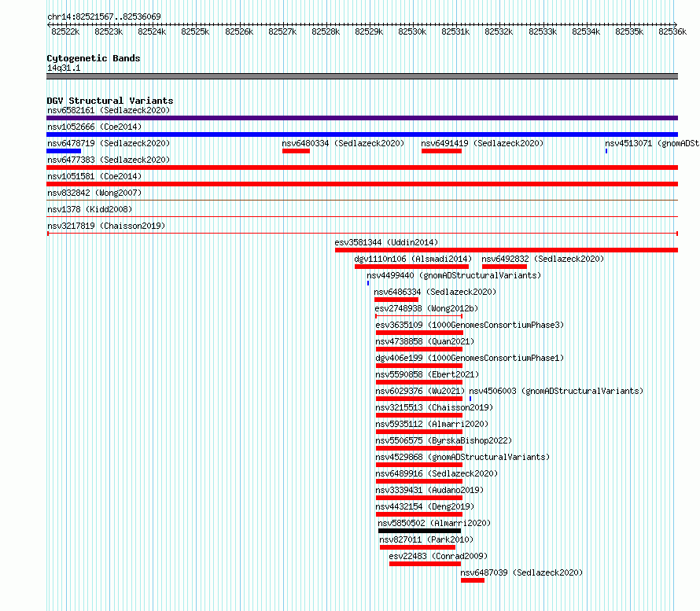
Task: Open nsv3217819 (Chaisson2019) label
Action: pyautogui.click(x=106, y=226)
